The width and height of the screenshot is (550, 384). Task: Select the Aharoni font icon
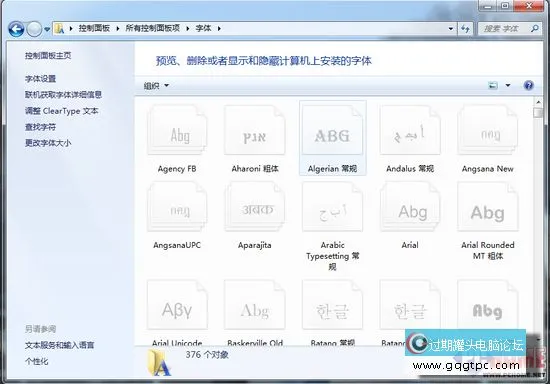(255, 131)
